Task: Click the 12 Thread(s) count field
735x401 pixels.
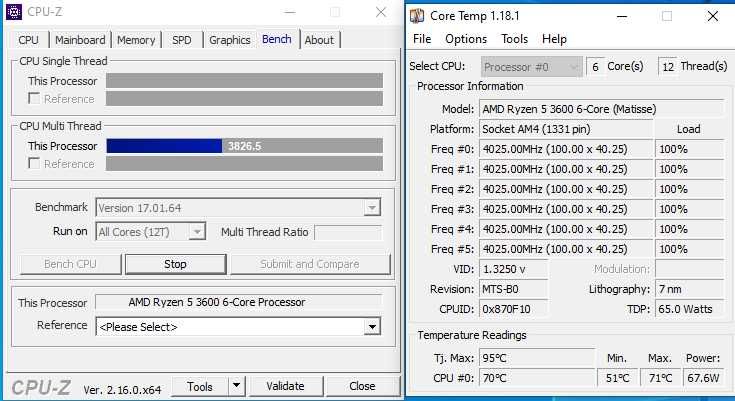Action: pos(668,67)
